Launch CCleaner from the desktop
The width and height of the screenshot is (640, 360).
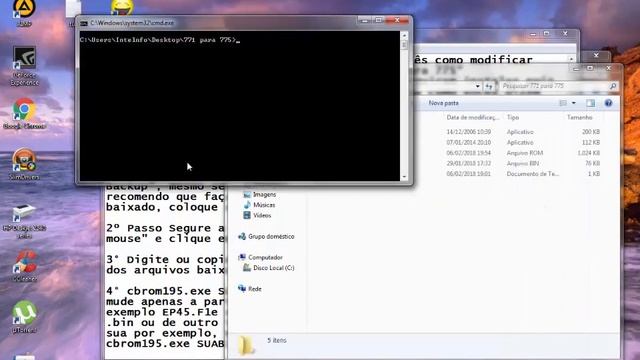(24, 266)
